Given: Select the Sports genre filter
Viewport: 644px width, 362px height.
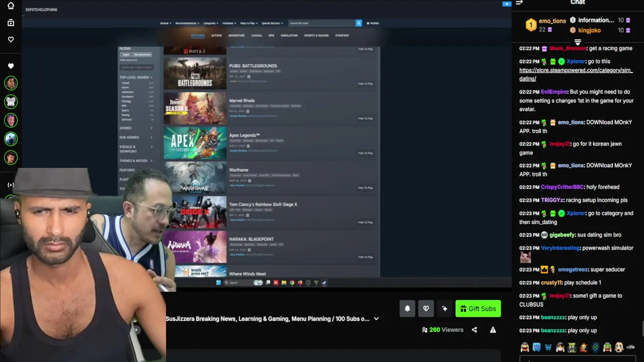Looking at the screenshot, I should tap(125, 111).
